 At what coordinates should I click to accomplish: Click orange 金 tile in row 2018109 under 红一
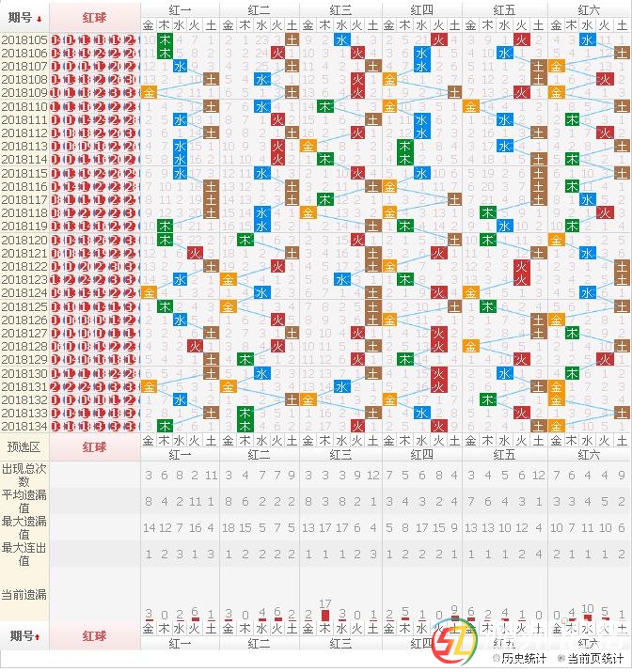pyautogui.click(x=149, y=93)
